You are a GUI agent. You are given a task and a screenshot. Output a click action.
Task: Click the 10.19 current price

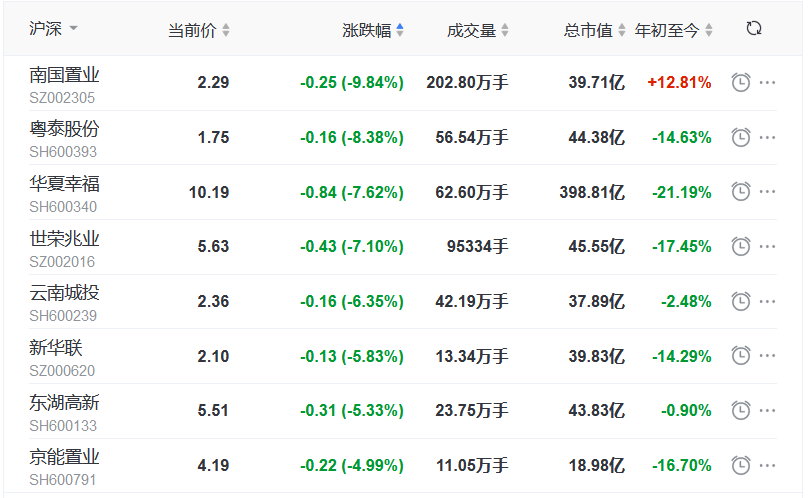pyautogui.click(x=209, y=192)
